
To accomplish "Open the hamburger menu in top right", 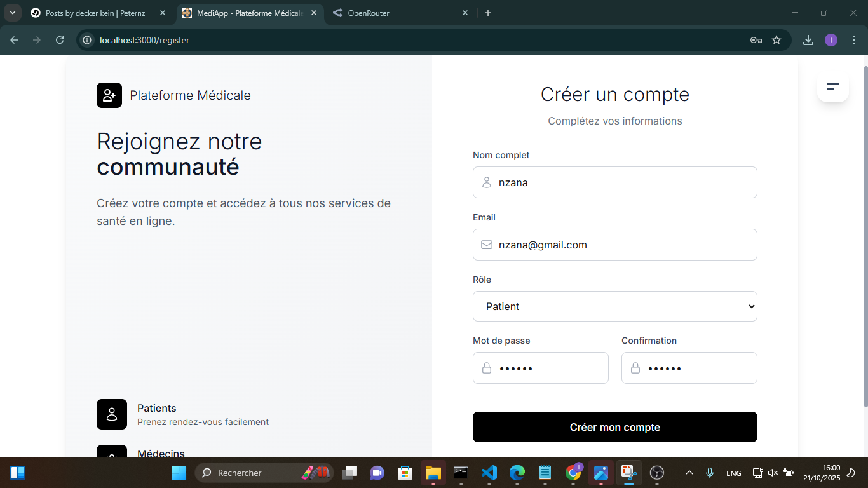I will tap(832, 86).
